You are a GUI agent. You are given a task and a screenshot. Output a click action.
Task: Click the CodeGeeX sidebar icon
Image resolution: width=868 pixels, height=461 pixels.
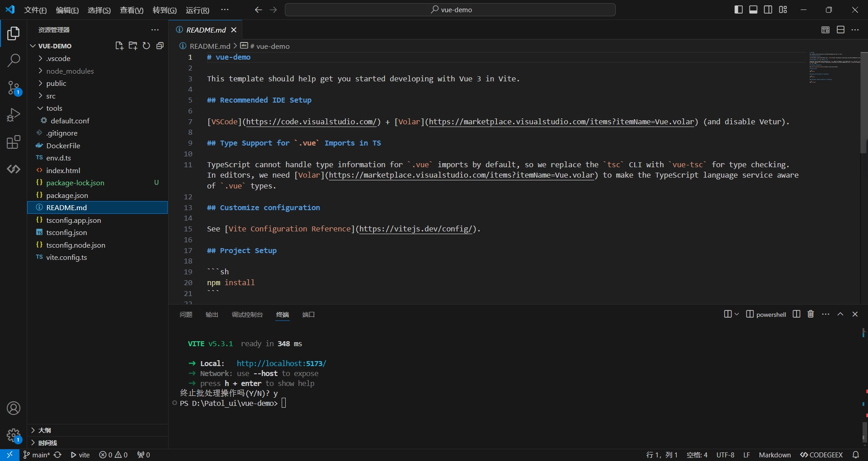click(14, 169)
